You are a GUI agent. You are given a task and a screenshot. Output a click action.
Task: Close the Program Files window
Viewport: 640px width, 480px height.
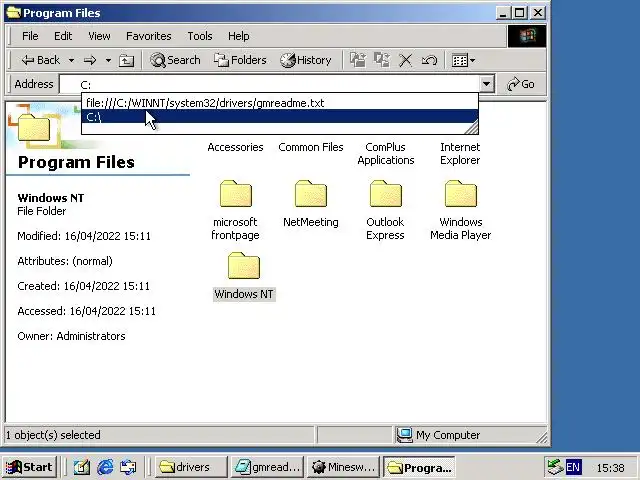538,13
